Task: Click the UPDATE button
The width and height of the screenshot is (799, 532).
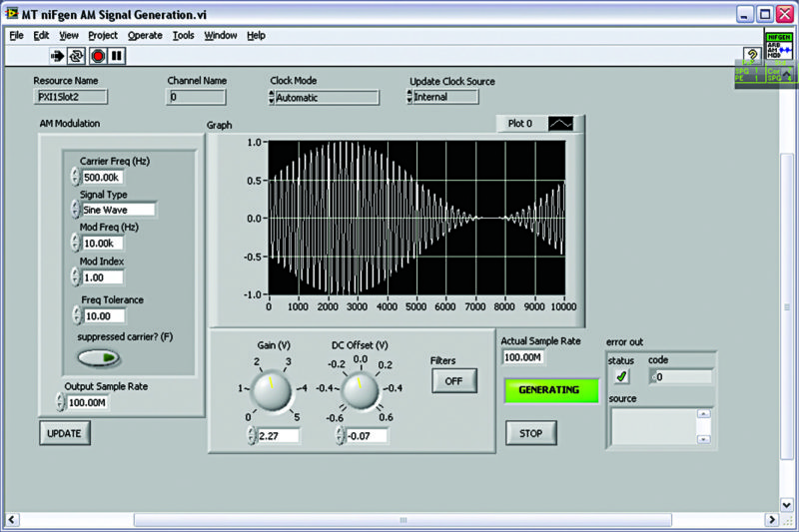Action: [x=65, y=433]
